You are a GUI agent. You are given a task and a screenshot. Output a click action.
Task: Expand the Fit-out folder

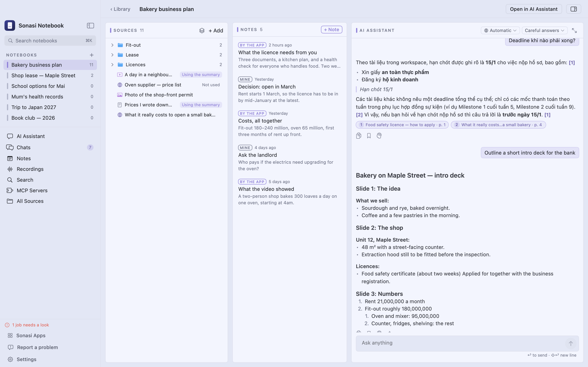[112, 45]
